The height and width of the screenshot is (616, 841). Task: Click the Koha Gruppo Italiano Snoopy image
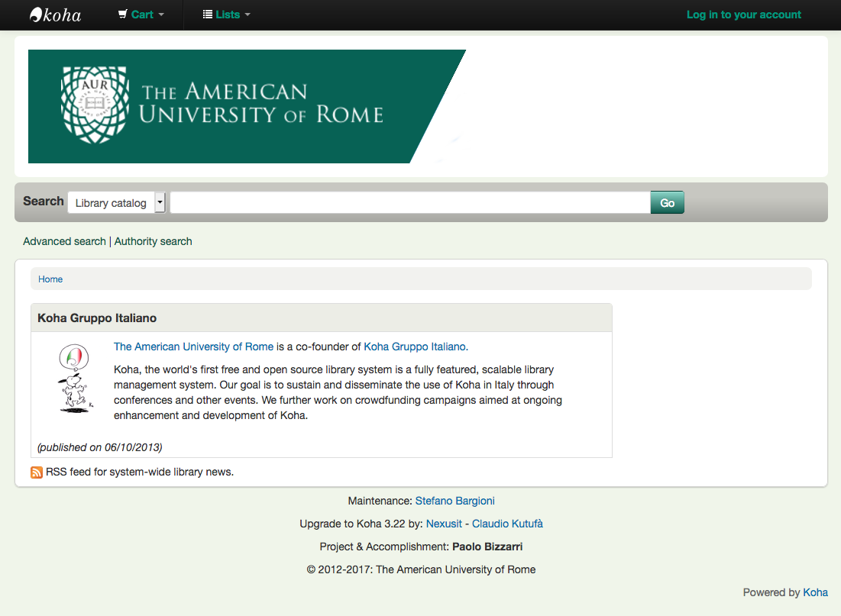point(75,379)
